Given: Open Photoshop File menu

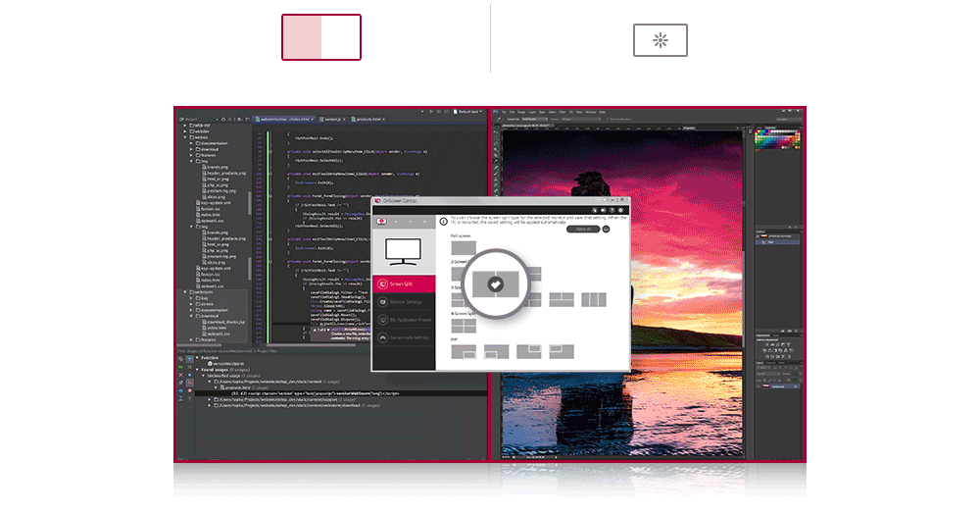Looking at the screenshot, I should 504,112.
